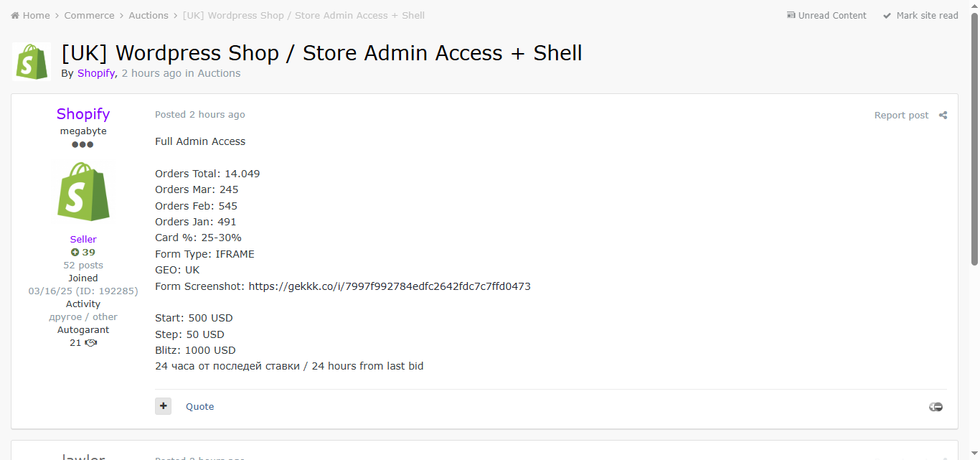
Task: Click the Autogarant handshake icon
Action: pyautogui.click(x=91, y=343)
